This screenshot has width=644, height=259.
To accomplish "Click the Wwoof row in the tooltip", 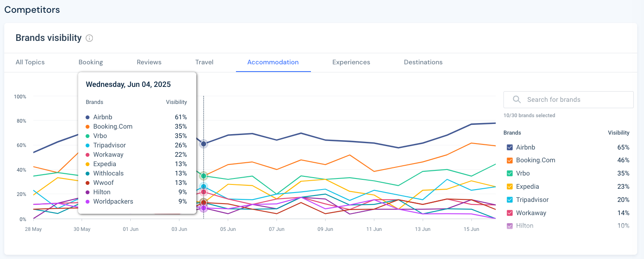I will (136, 183).
